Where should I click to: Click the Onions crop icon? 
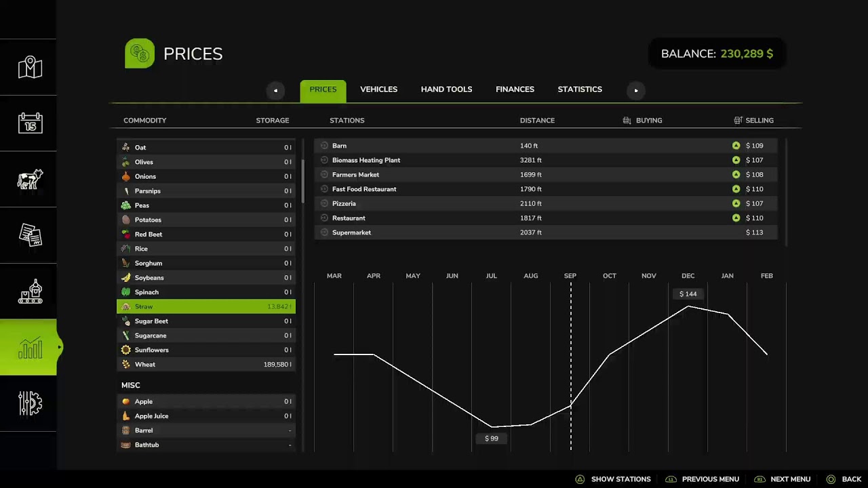125,176
